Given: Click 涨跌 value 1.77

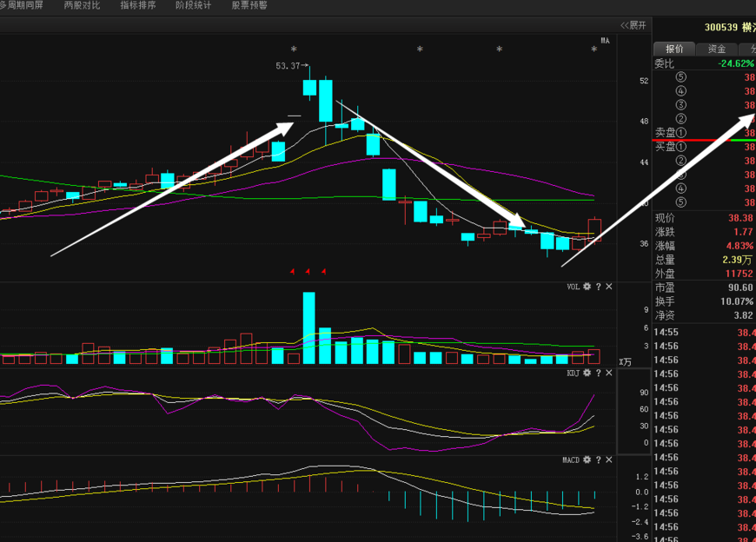Looking at the screenshot, I should pos(744,232).
